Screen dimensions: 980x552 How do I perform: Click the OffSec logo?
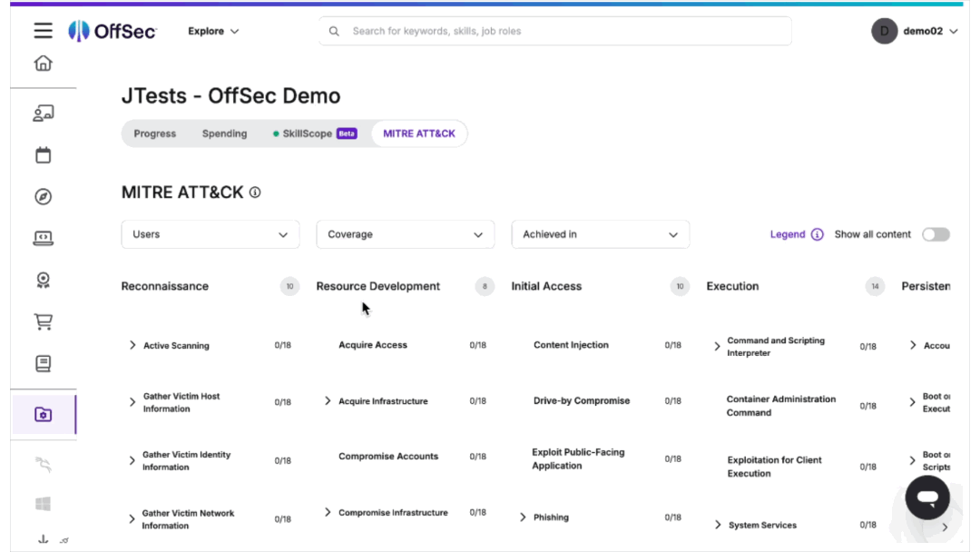[x=113, y=31]
